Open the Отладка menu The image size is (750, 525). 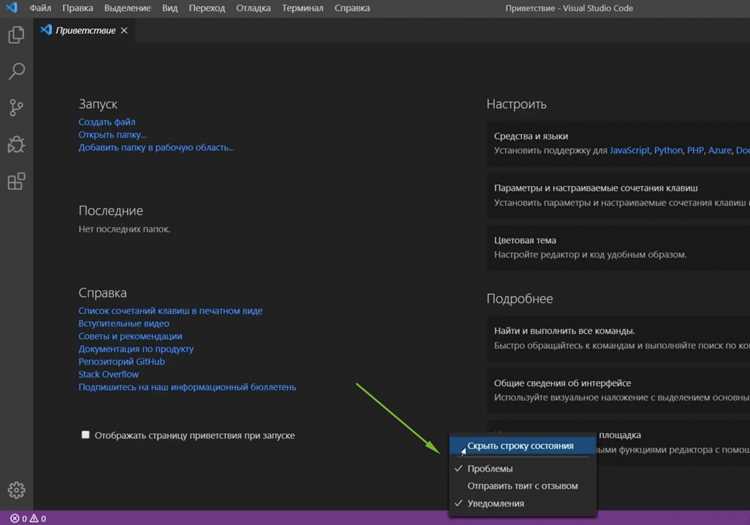click(x=253, y=8)
